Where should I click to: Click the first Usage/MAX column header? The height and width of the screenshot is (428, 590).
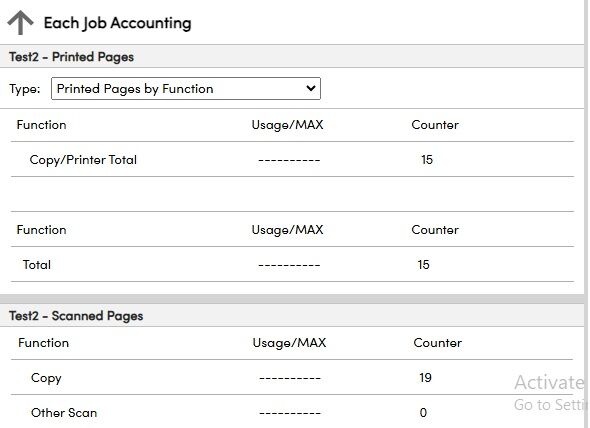tap(287, 125)
